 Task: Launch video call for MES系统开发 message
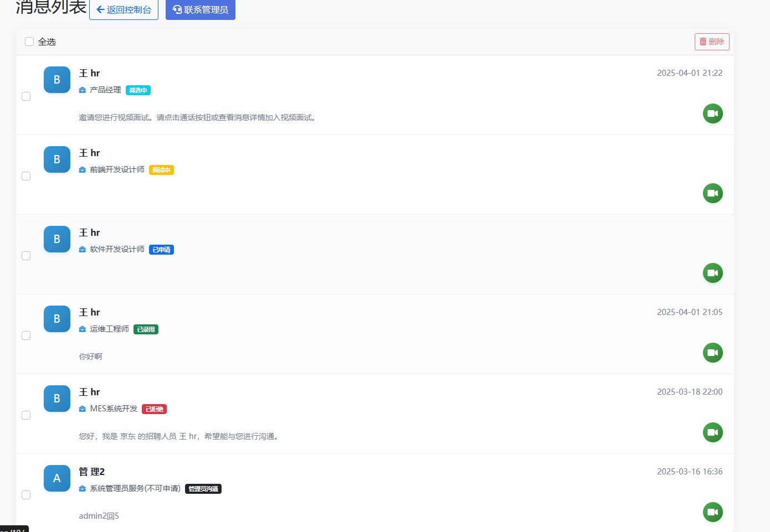pos(712,432)
